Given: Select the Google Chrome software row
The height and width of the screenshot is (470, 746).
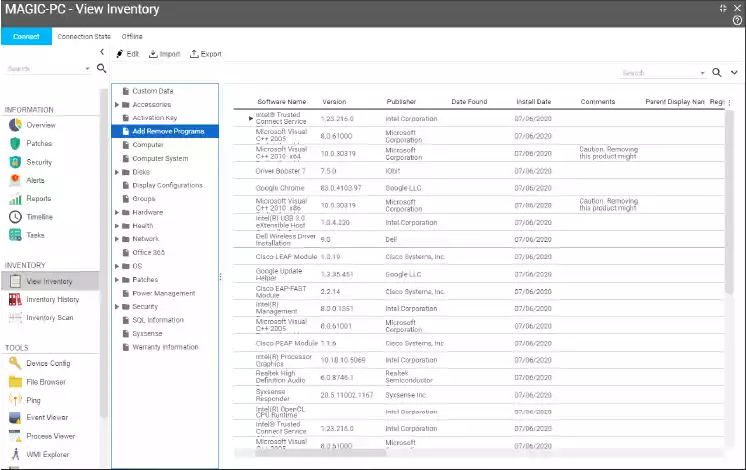Looking at the screenshot, I should coord(479,188).
